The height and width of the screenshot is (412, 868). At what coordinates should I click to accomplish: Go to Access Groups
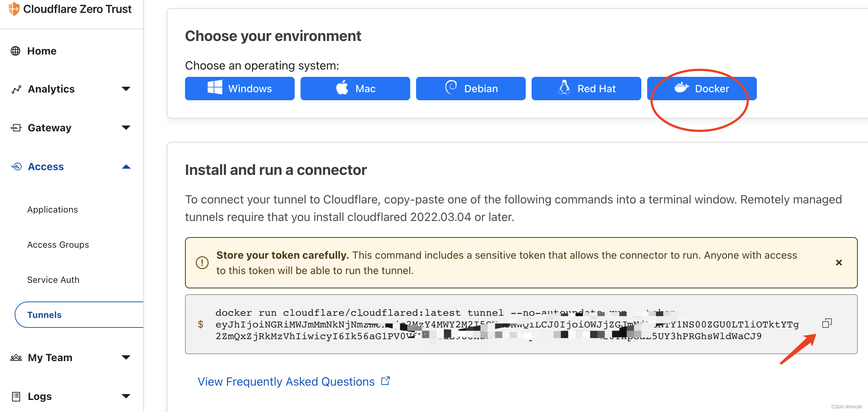[x=58, y=245]
